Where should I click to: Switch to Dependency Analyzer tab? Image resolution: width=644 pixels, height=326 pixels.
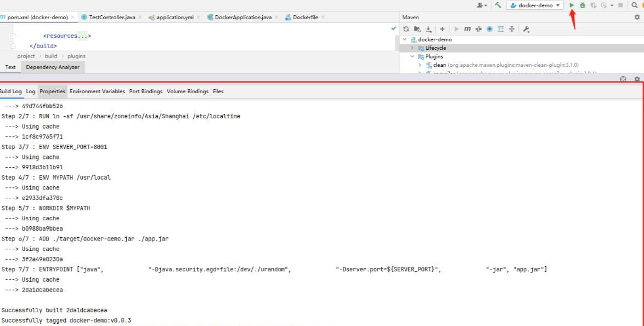point(53,67)
